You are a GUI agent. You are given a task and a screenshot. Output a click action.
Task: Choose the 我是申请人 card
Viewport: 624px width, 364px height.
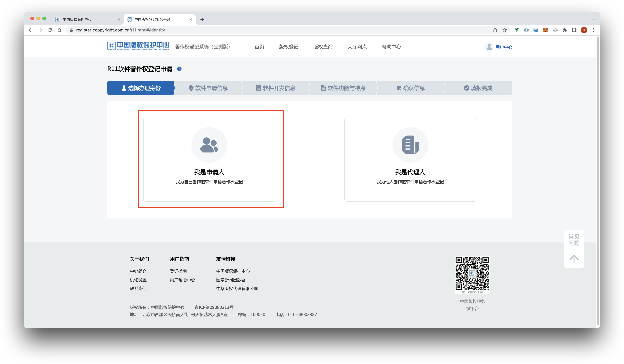pos(209,159)
